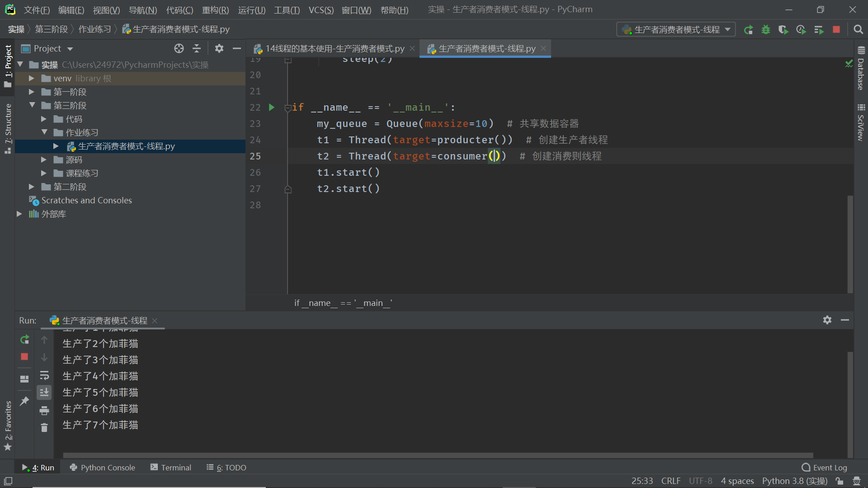Image resolution: width=868 pixels, height=488 pixels.
Task: Click the Run button in the top toolbar
Action: (x=748, y=30)
